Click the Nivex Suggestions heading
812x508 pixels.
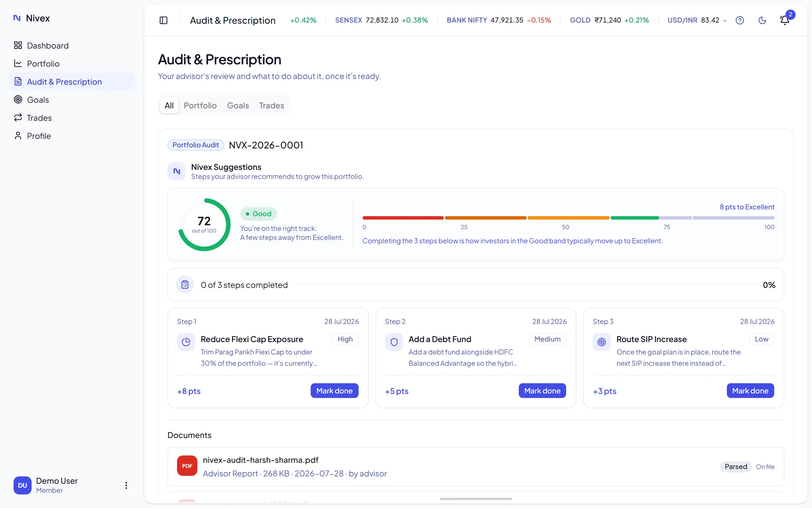point(226,167)
